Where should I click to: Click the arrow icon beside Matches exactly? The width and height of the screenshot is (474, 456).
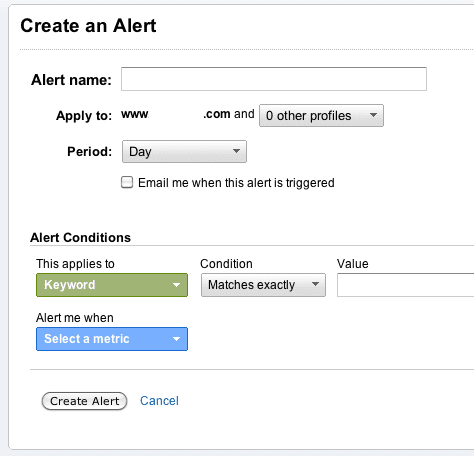tap(315, 284)
